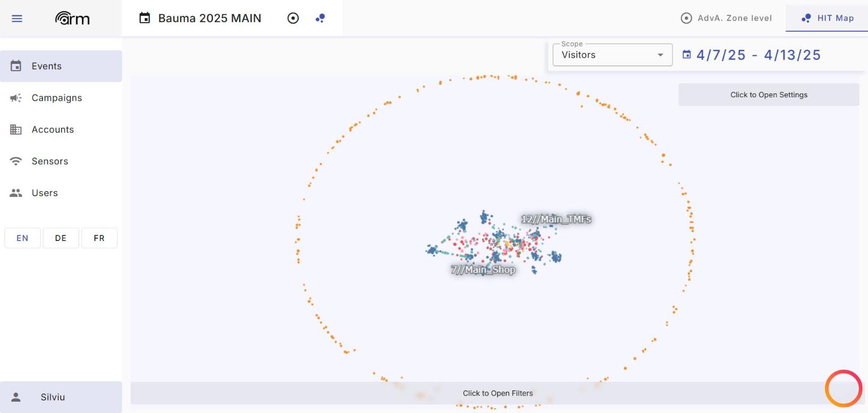Click the Silviu profile person icon
The height and width of the screenshot is (413, 868).
(x=16, y=397)
